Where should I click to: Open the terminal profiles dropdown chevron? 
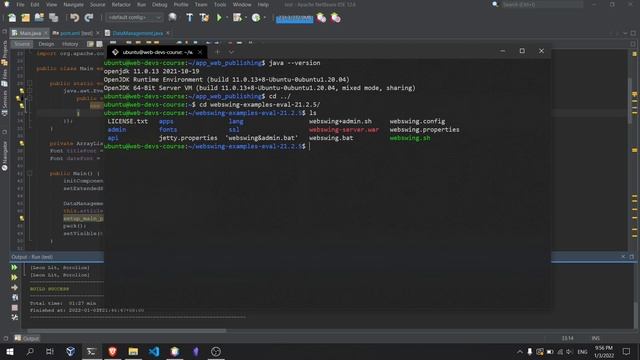231,52
